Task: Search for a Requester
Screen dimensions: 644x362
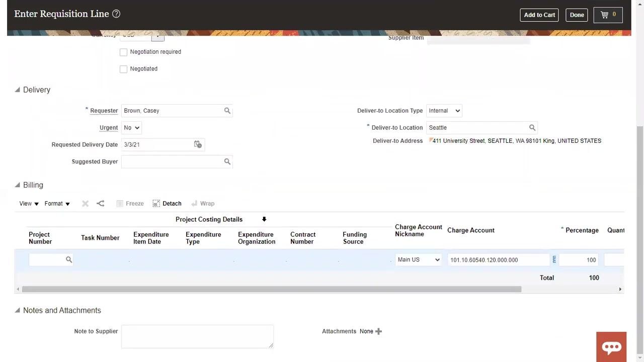Action: 227,111
